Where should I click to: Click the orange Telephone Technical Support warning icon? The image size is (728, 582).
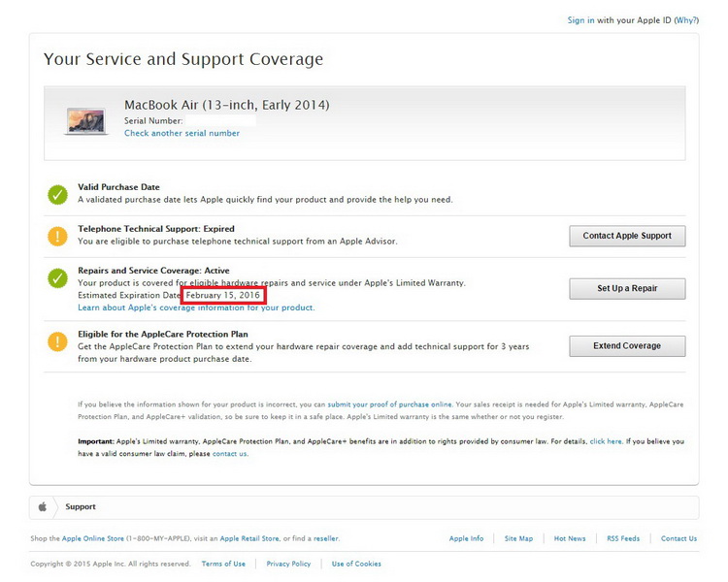click(x=57, y=236)
